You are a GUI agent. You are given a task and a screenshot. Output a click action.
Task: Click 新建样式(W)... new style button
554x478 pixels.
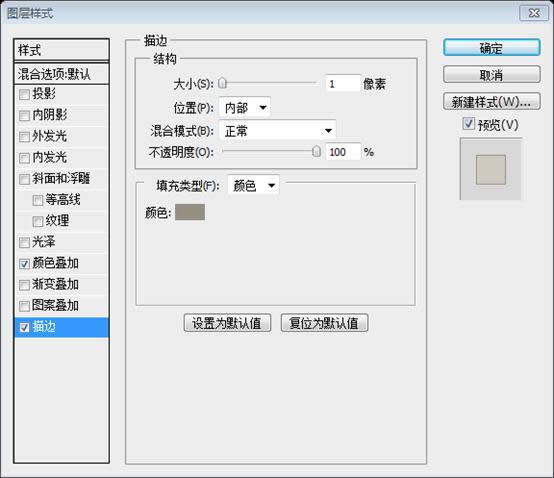(x=491, y=102)
